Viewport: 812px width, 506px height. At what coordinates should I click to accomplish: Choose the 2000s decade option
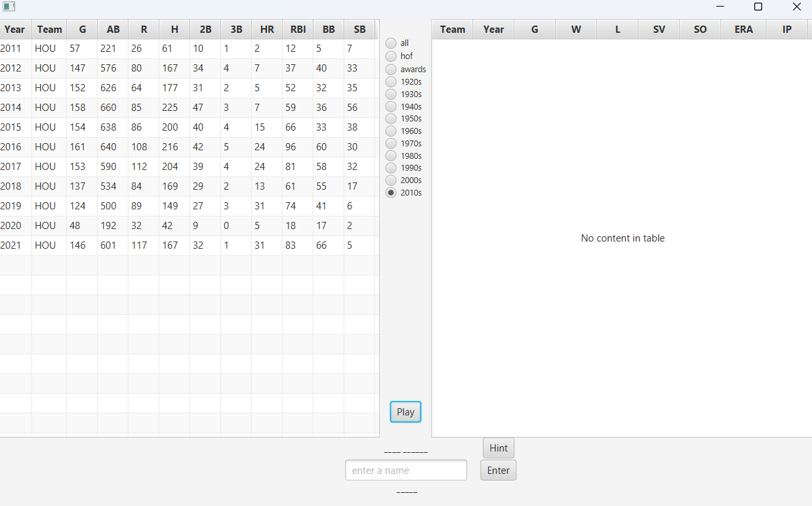click(x=391, y=180)
